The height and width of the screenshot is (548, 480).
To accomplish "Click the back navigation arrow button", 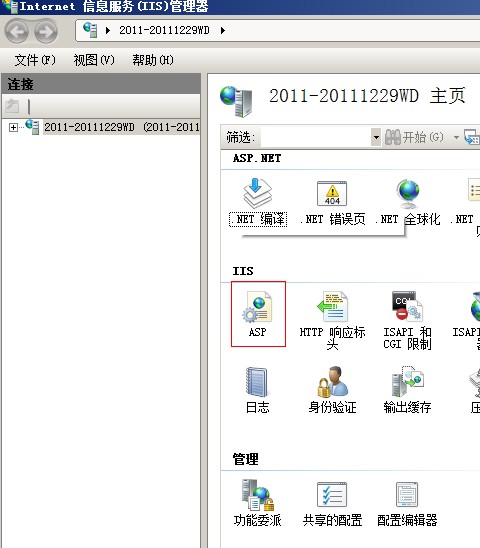I will [x=16, y=32].
